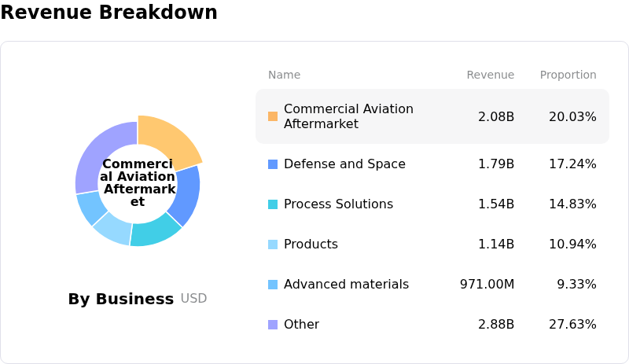Click the Products slice of the donut chart

point(111,229)
